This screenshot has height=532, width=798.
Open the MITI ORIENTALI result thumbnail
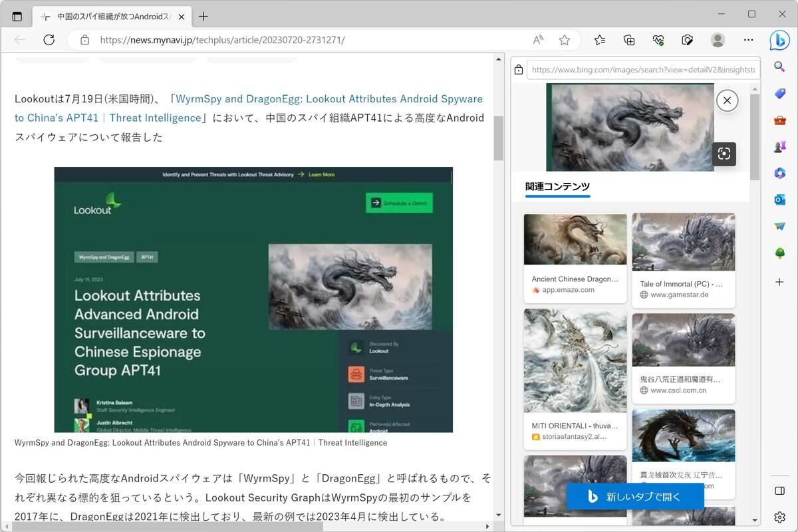pos(575,360)
